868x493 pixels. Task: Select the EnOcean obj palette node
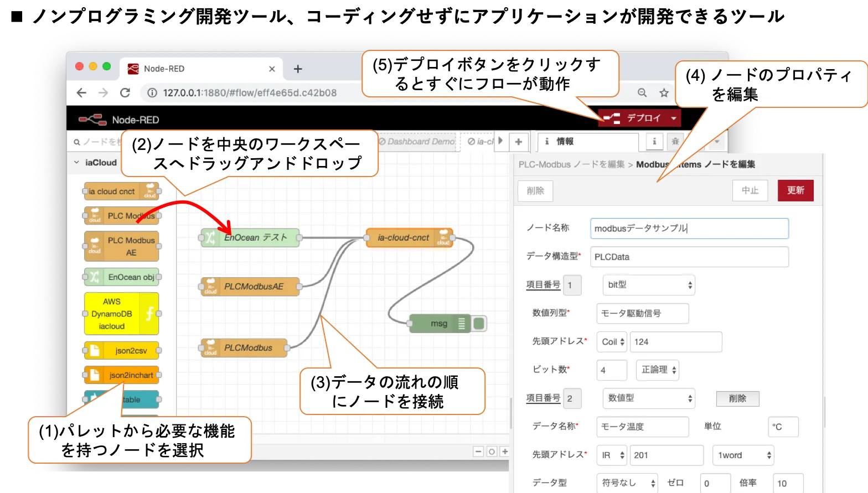(x=121, y=277)
